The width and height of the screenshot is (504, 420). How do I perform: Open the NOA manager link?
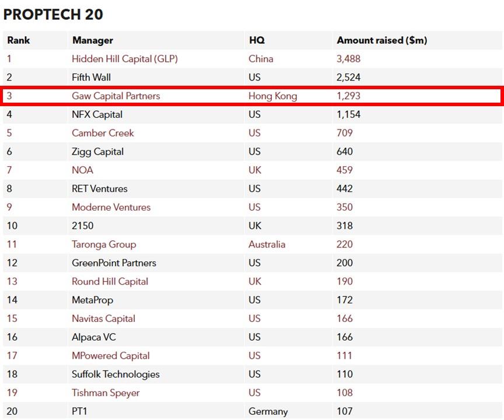(82, 170)
